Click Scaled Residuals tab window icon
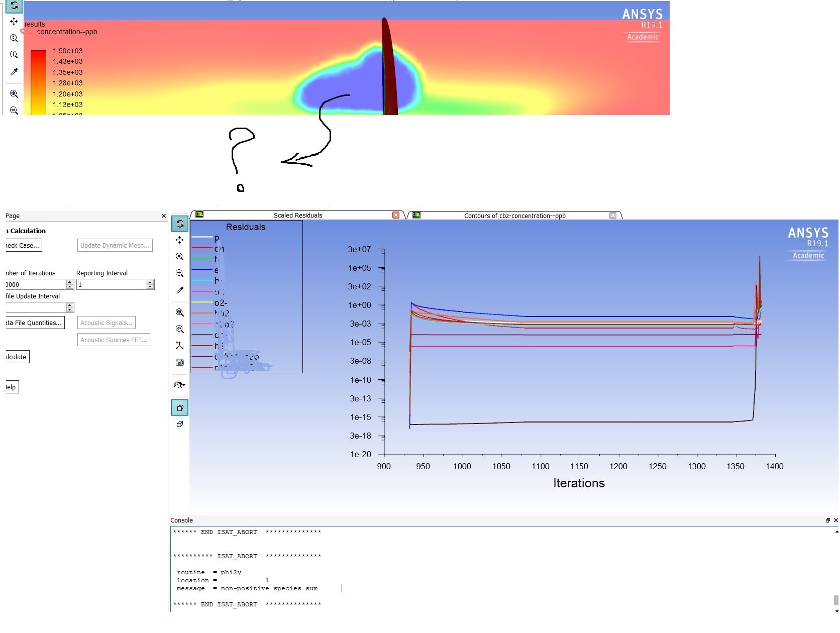Image resolution: width=840 pixels, height=633 pixels. (199, 215)
